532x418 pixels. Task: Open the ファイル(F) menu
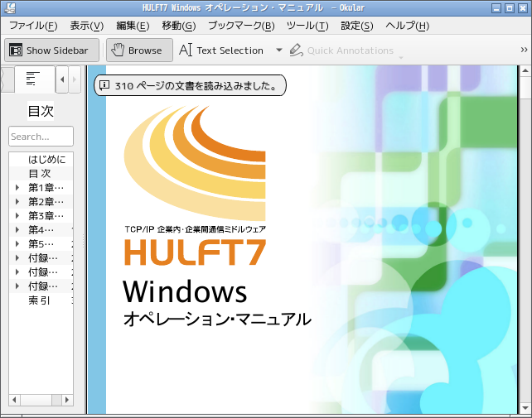click(33, 26)
